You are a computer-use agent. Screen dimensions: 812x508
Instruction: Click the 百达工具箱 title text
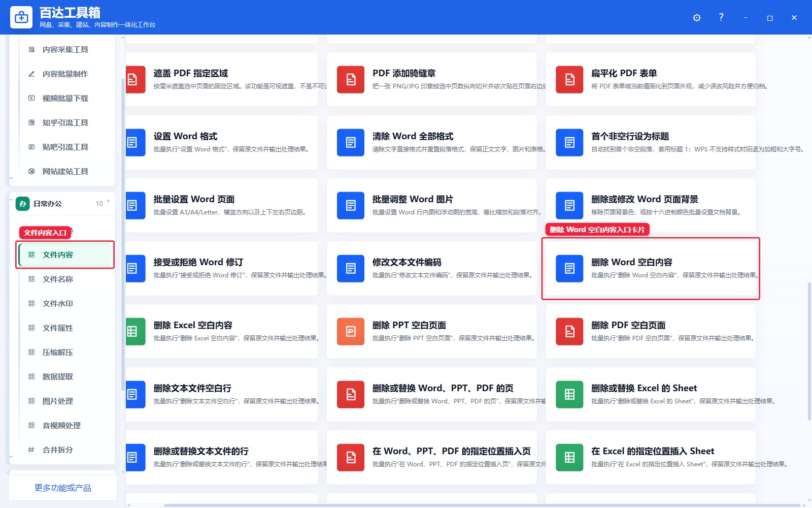pyautogui.click(x=70, y=12)
